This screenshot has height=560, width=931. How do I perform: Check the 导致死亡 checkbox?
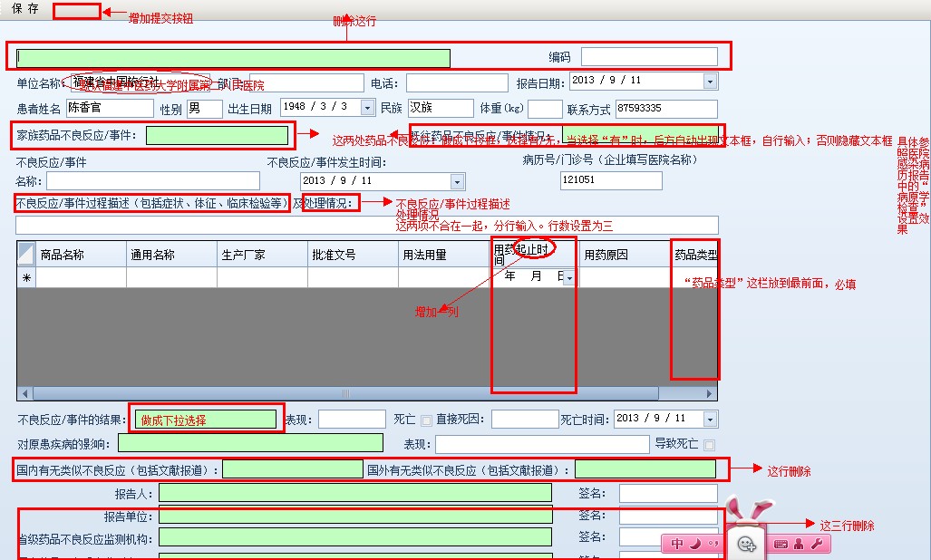coord(709,445)
